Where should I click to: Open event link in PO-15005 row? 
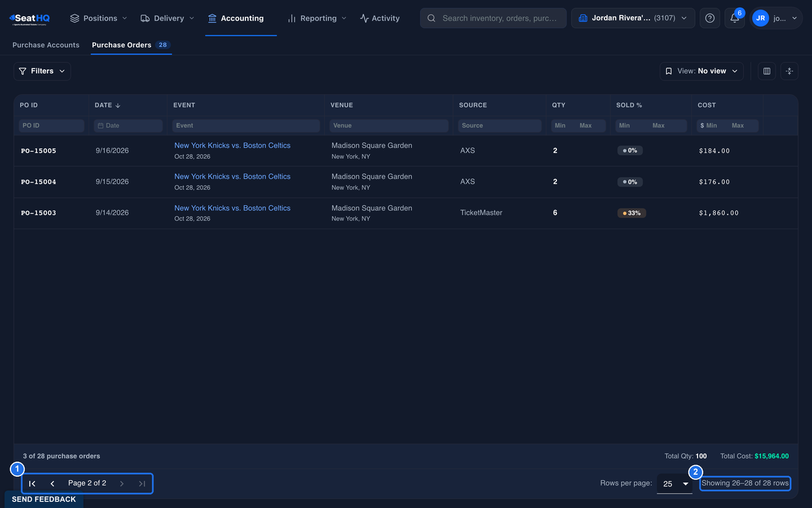point(232,145)
